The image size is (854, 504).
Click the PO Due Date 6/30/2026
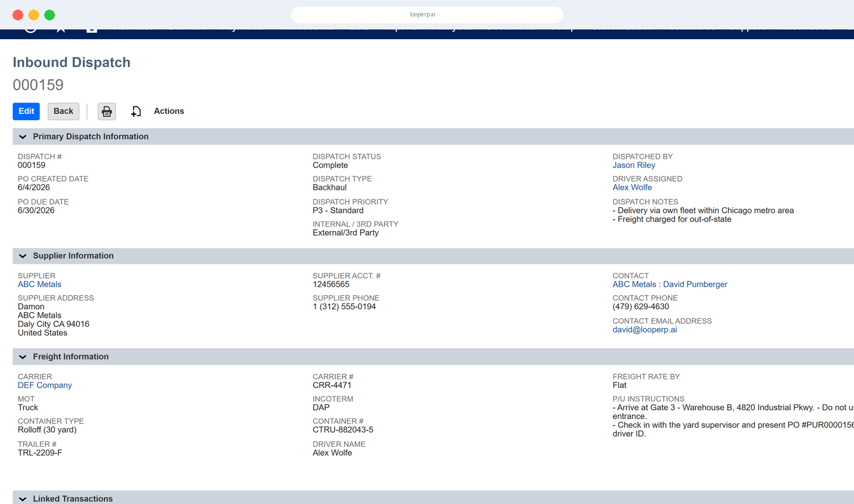36,211
